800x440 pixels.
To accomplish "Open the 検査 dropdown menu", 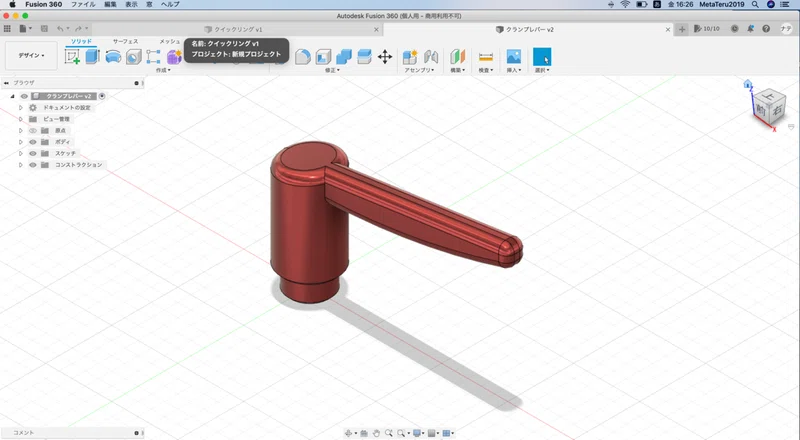I will [x=486, y=70].
